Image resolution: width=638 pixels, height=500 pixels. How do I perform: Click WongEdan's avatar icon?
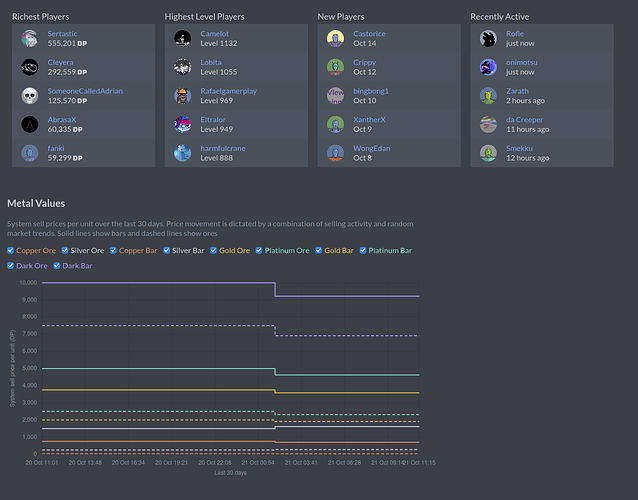(335, 153)
